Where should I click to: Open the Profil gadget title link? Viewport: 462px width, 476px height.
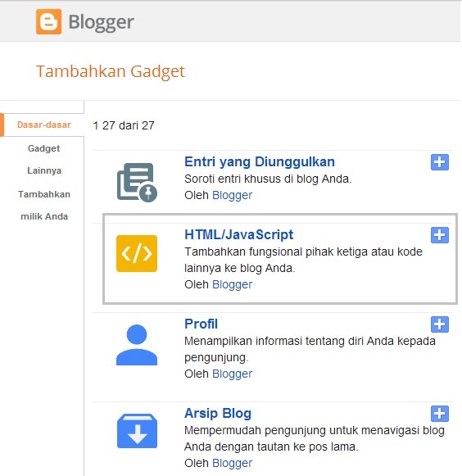[x=201, y=324]
